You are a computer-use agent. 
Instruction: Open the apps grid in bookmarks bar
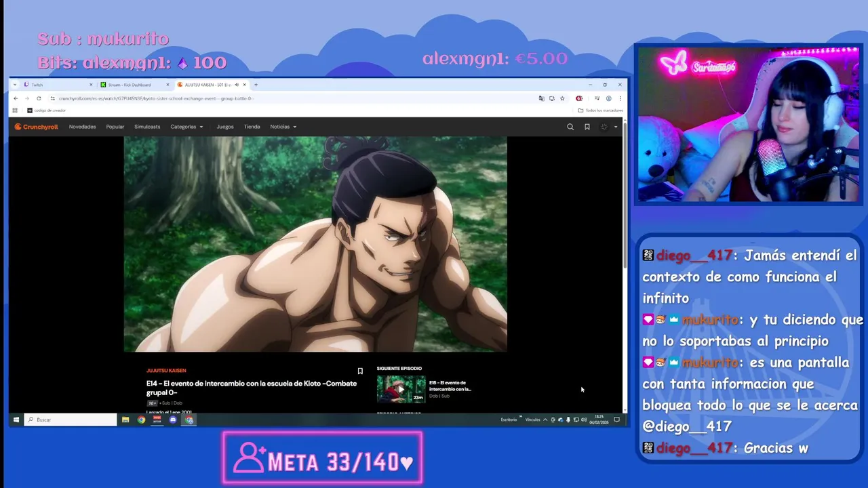(15, 110)
